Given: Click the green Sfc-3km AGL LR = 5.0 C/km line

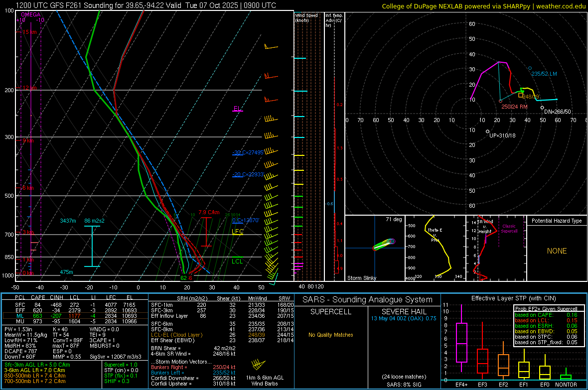Looking at the screenshot, I should pos(37,365).
